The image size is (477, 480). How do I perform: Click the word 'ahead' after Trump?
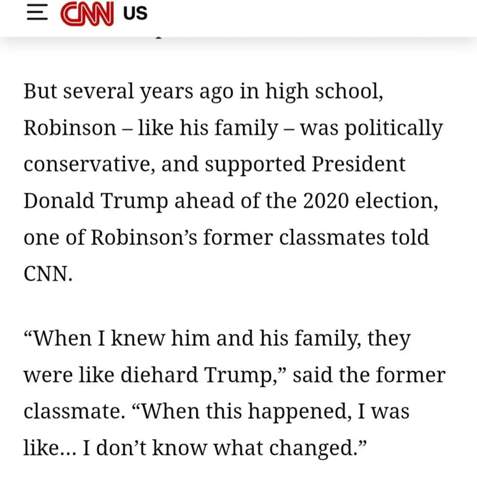point(204,201)
